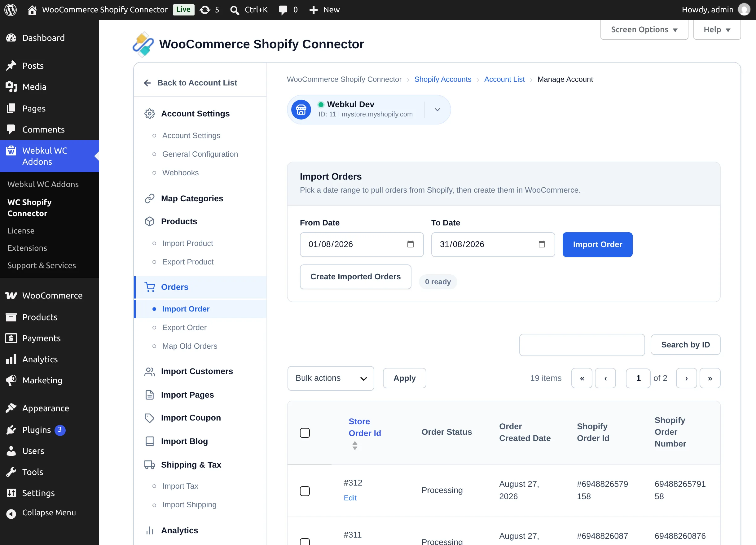This screenshot has width=756, height=545.
Task: Click the Search by ID button
Action: pyautogui.click(x=685, y=345)
